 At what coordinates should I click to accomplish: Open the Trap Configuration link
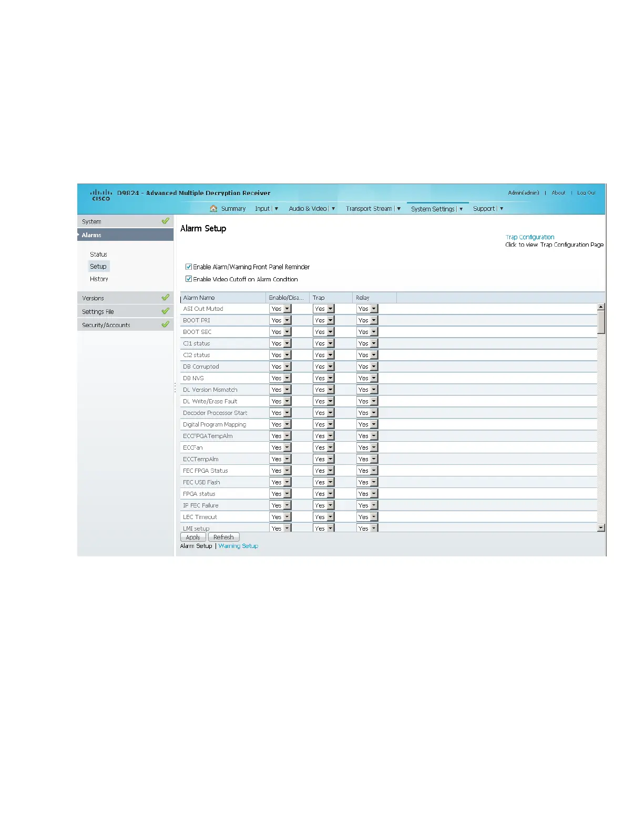point(530,237)
